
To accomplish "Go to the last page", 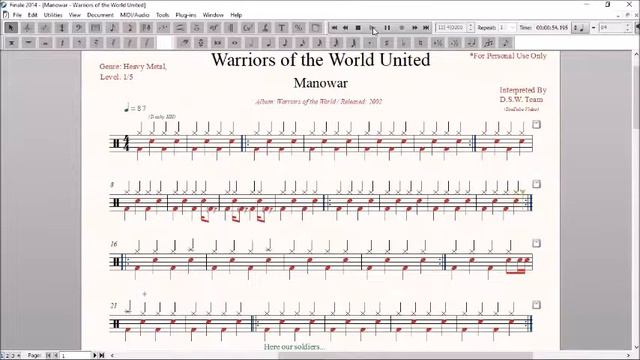I will coord(102,356).
